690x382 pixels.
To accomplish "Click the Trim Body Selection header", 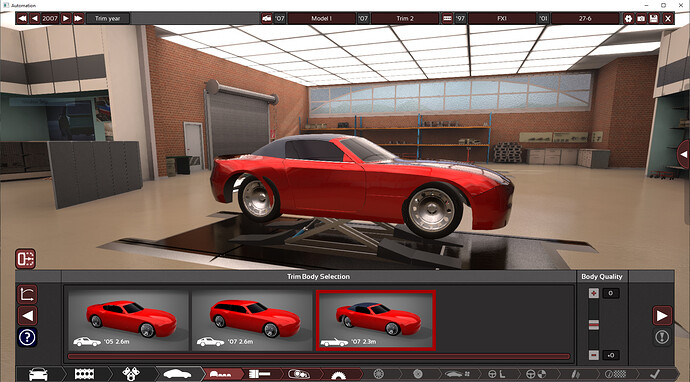I will 318,276.
